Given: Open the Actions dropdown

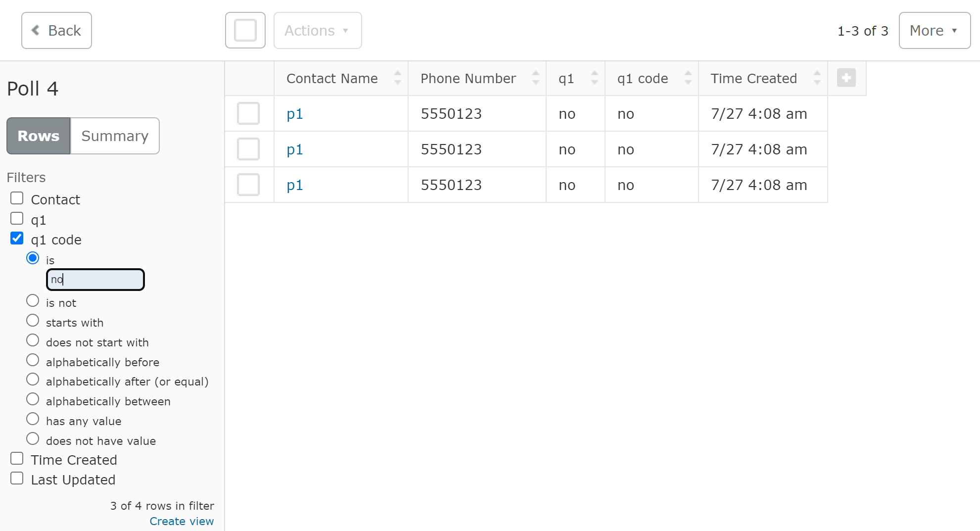Looking at the screenshot, I should click(x=317, y=30).
